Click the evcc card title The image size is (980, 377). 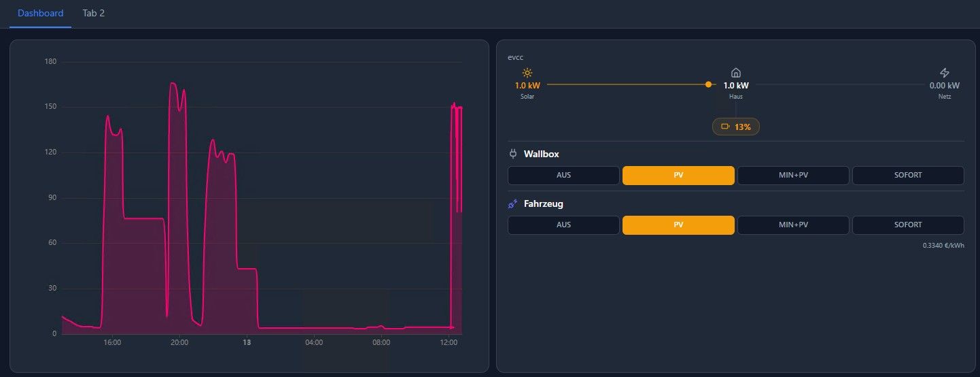(x=516, y=57)
